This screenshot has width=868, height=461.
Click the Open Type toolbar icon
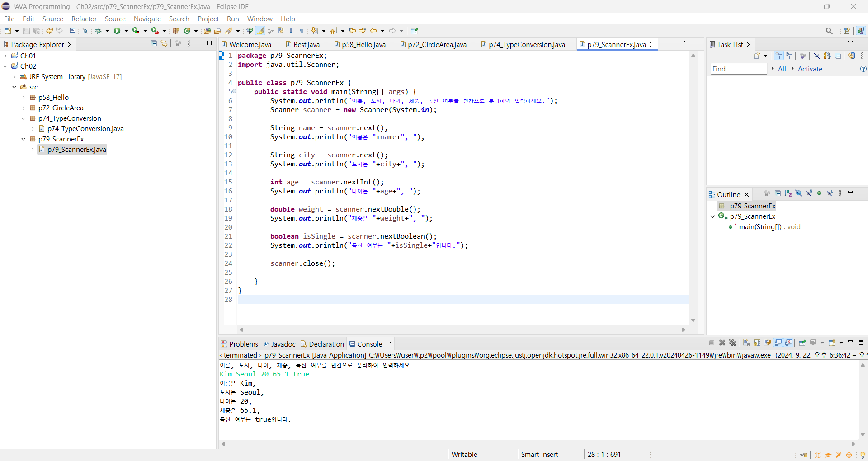tap(207, 31)
